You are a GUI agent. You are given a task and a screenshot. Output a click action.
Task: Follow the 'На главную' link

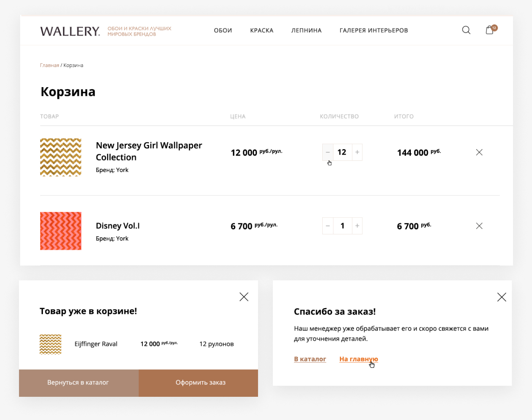tap(359, 359)
